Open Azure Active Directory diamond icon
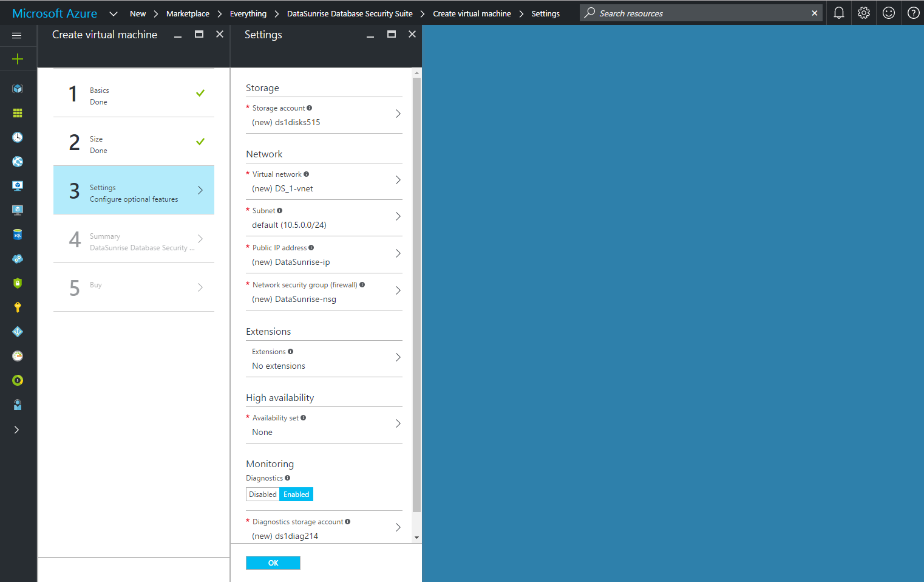924x582 pixels. (18, 332)
